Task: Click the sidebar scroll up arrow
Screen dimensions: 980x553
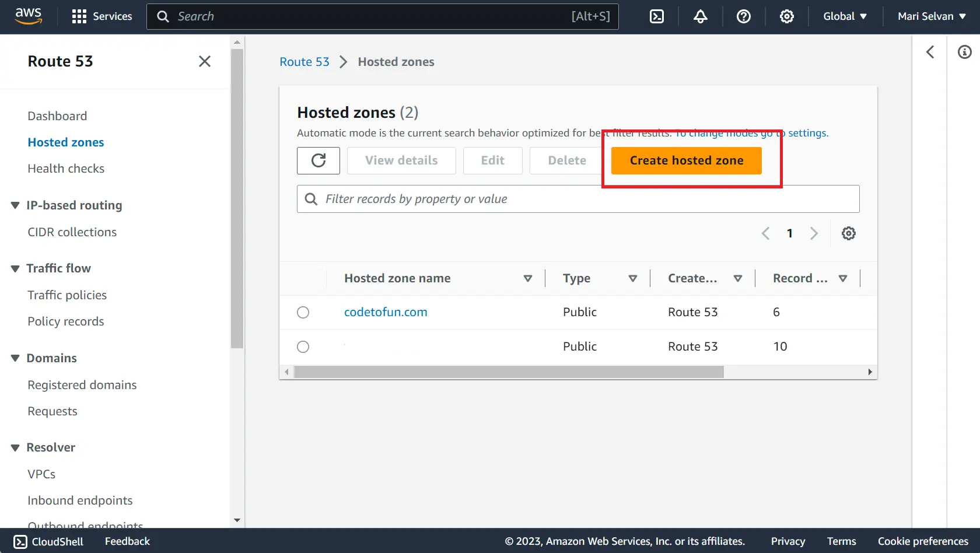Action: tap(237, 42)
